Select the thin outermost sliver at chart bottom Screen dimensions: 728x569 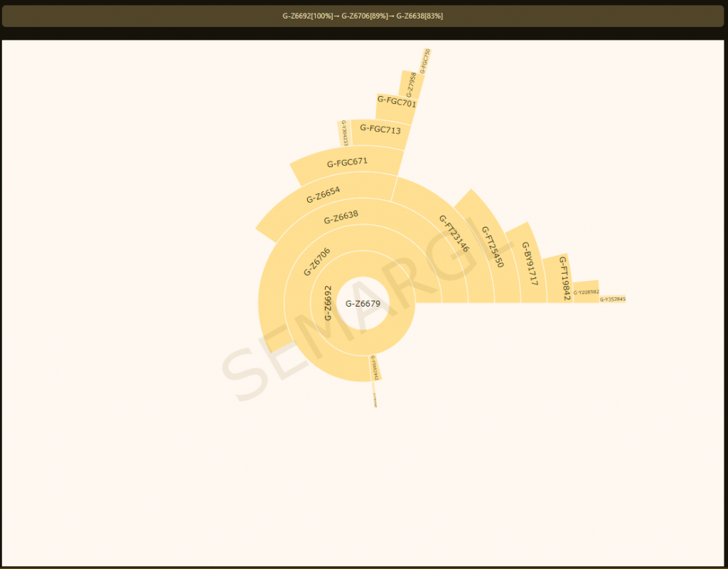[375, 400]
